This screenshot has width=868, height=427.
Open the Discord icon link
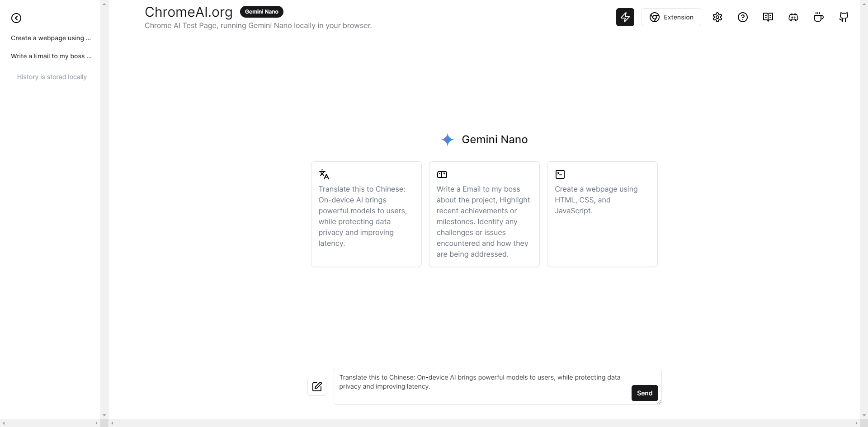coord(793,17)
